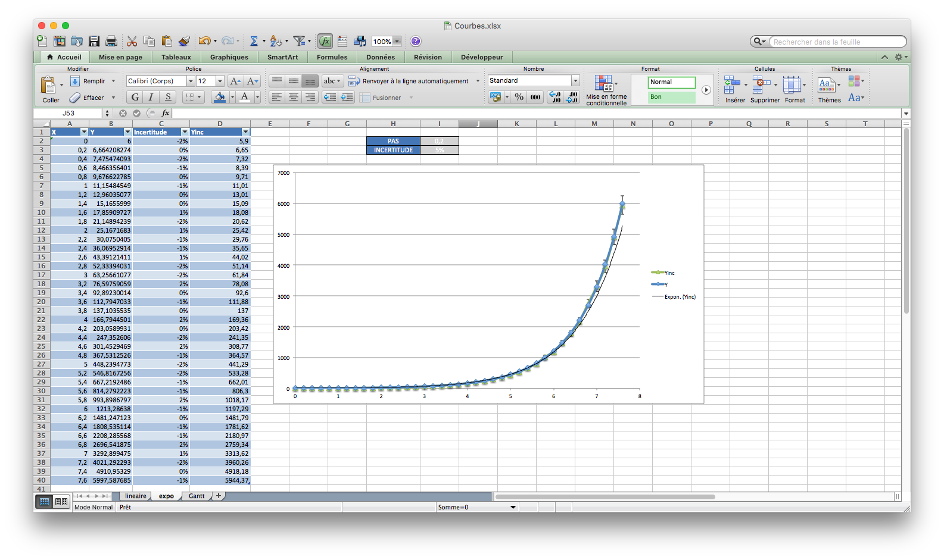Click the fill color paint bucket swatch
This screenshot has height=560, width=944.
coord(220,97)
